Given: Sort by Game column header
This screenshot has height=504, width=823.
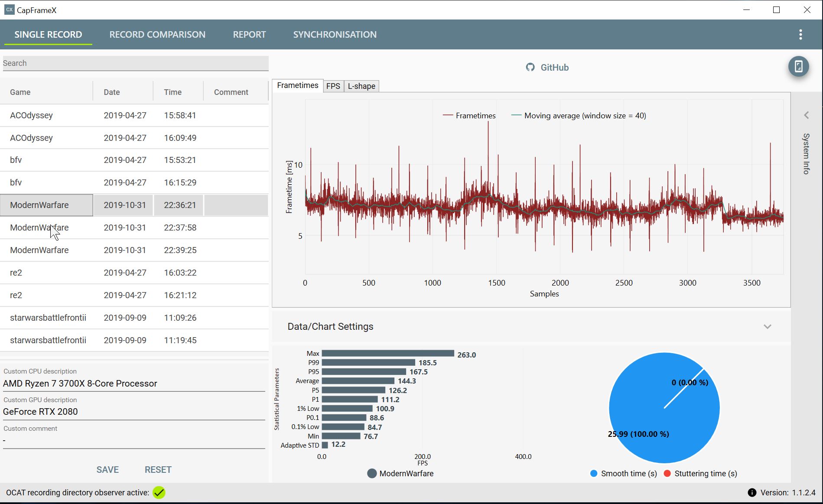Looking at the screenshot, I should (x=46, y=92).
